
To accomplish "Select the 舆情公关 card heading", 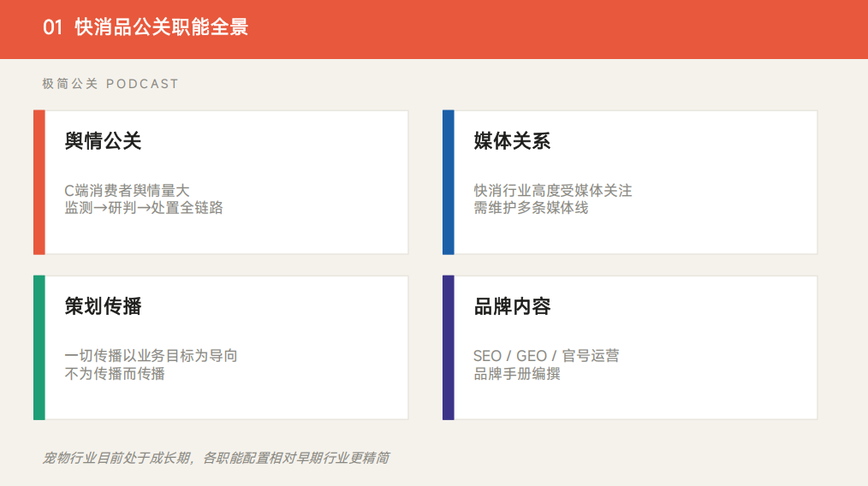I will click(x=103, y=141).
